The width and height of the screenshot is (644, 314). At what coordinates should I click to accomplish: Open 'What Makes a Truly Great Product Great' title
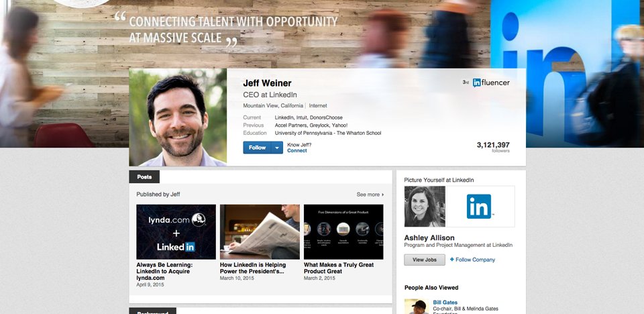(339, 268)
